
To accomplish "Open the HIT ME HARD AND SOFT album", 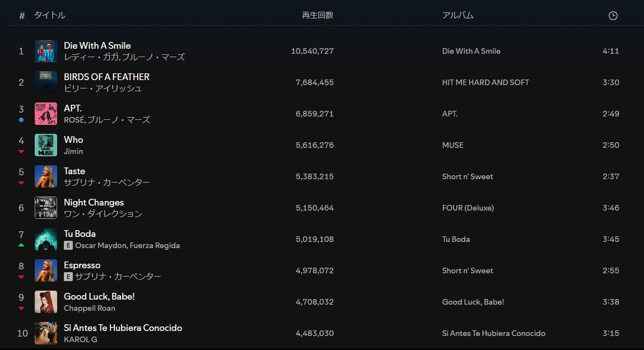I will pyautogui.click(x=486, y=82).
